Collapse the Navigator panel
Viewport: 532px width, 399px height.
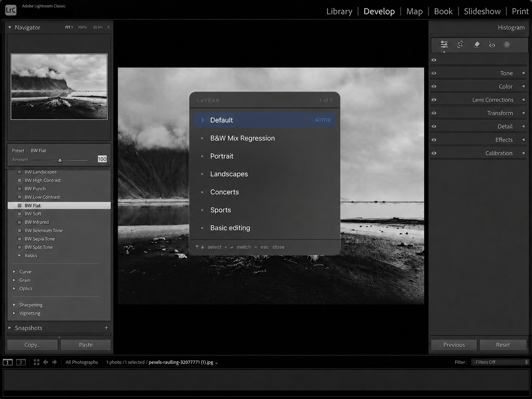coord(10,28)
